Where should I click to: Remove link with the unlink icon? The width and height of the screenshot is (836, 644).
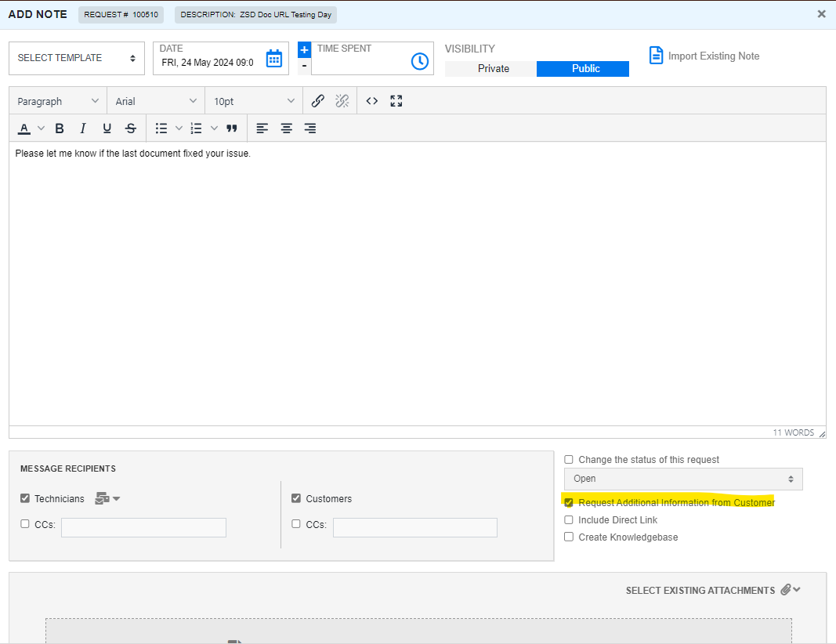pos(342,101)
